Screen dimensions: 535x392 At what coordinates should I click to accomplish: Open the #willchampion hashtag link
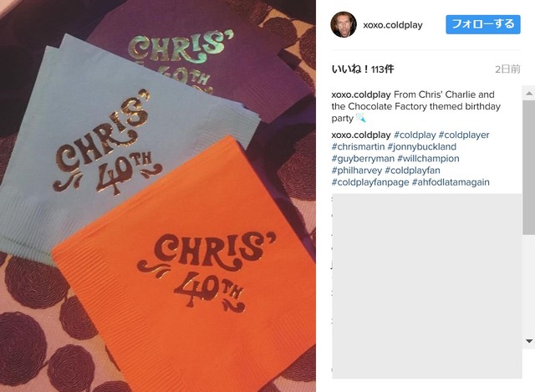point(428,159)
